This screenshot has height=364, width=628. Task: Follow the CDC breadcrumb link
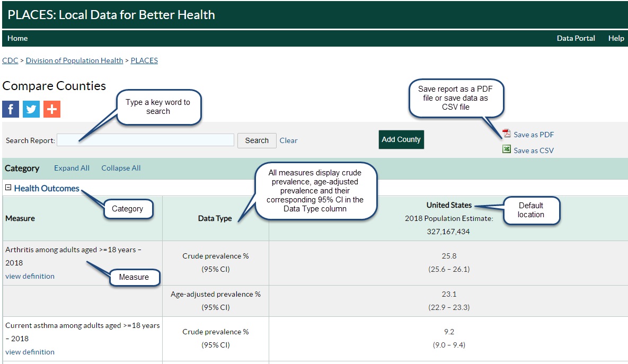10,60
